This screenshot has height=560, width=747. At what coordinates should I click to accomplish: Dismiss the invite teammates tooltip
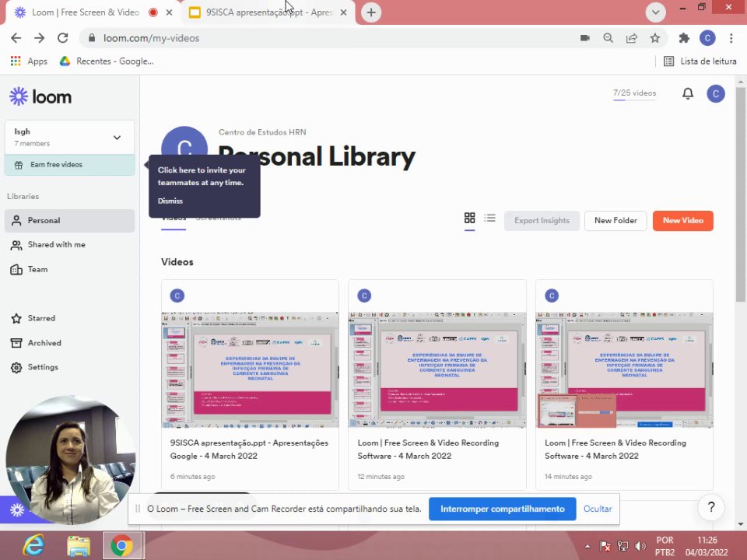[x=170, y=201]
